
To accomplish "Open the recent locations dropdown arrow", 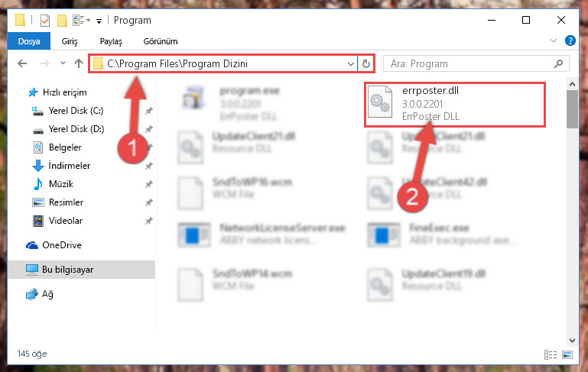I will [63, 63].
